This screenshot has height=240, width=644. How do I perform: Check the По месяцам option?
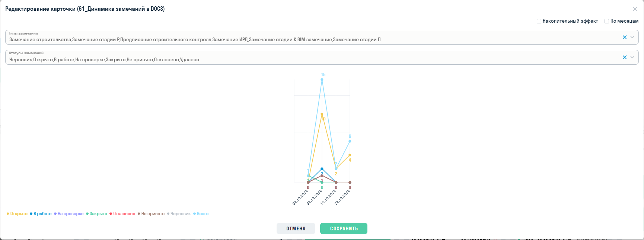[x=607, y=21]
